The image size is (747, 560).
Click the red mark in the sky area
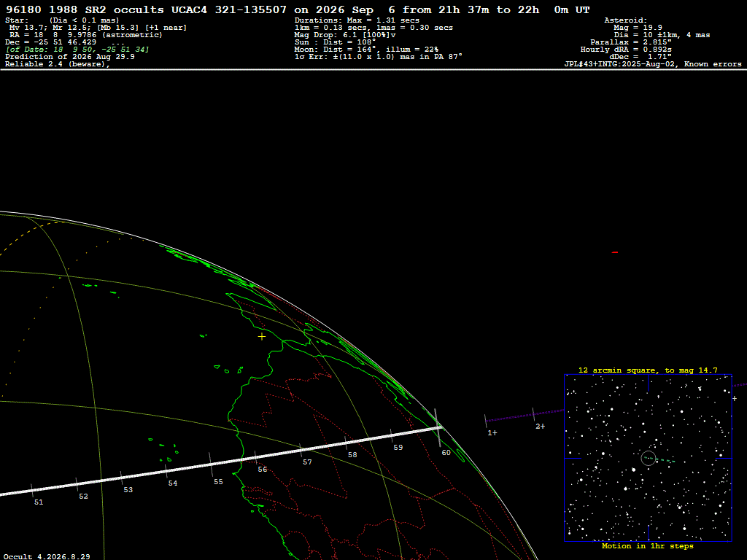pos(615,252)
